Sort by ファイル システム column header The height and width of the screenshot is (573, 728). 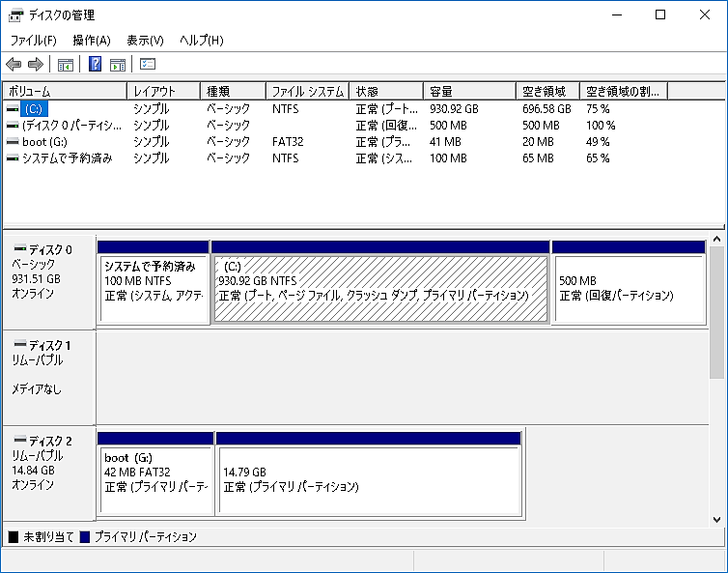307,91
